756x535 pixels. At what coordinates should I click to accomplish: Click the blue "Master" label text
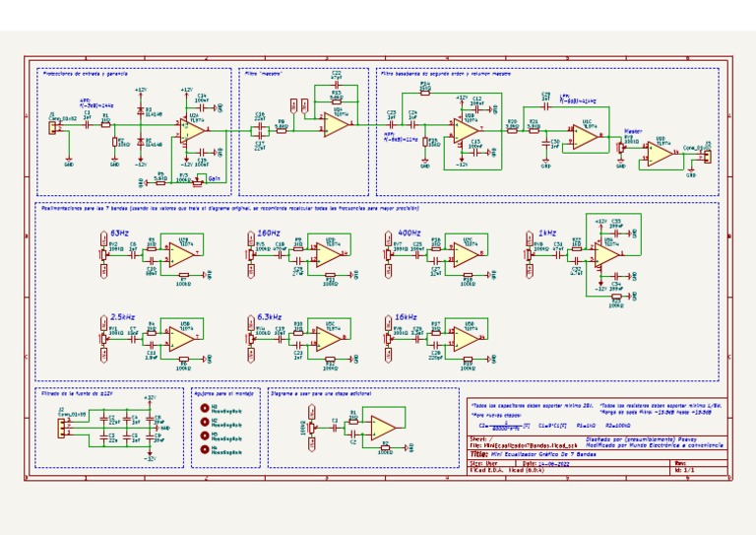(x=633, y=131)
